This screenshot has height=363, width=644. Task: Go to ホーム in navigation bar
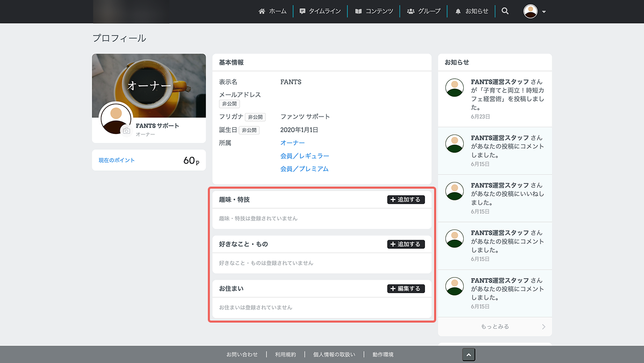pos(272,11)
